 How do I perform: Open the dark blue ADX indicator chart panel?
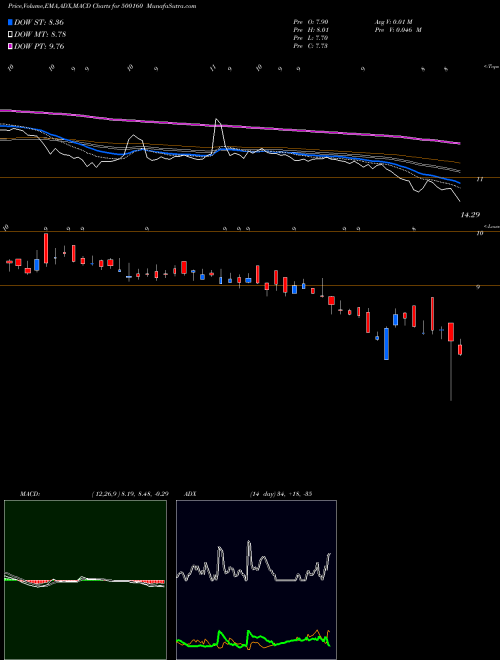(x=256, y=580)
